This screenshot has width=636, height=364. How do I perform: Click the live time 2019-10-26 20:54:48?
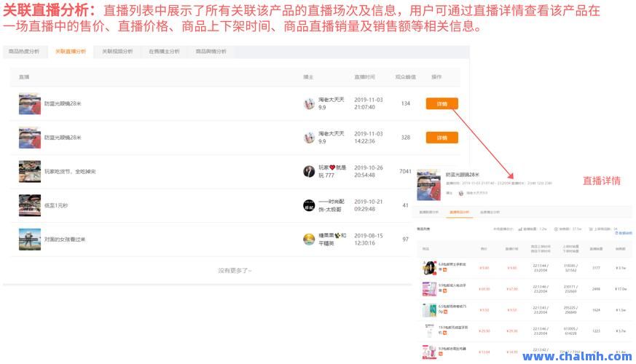(x=369, y=172)
